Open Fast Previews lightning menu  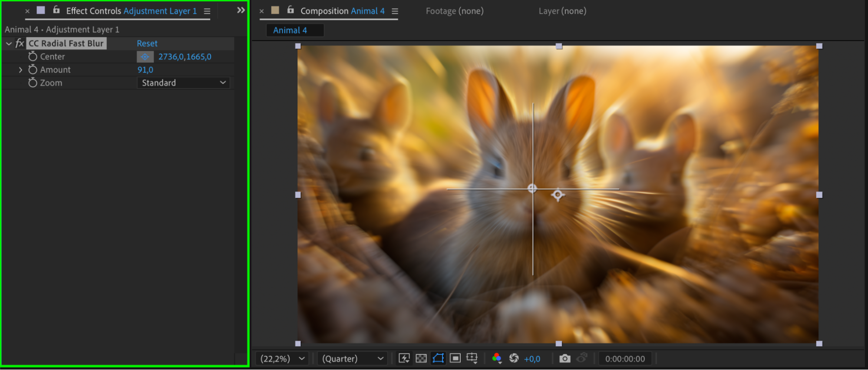(x=404, y=358)
